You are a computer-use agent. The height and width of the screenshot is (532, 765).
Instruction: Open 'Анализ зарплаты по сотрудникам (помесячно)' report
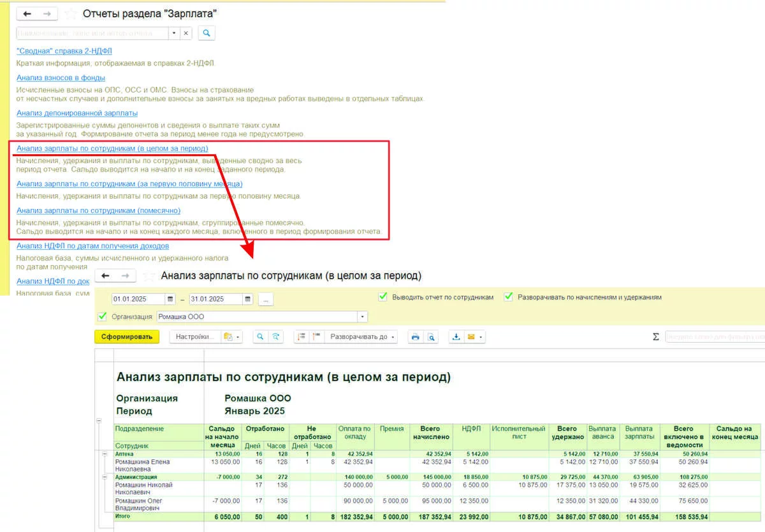98,210
